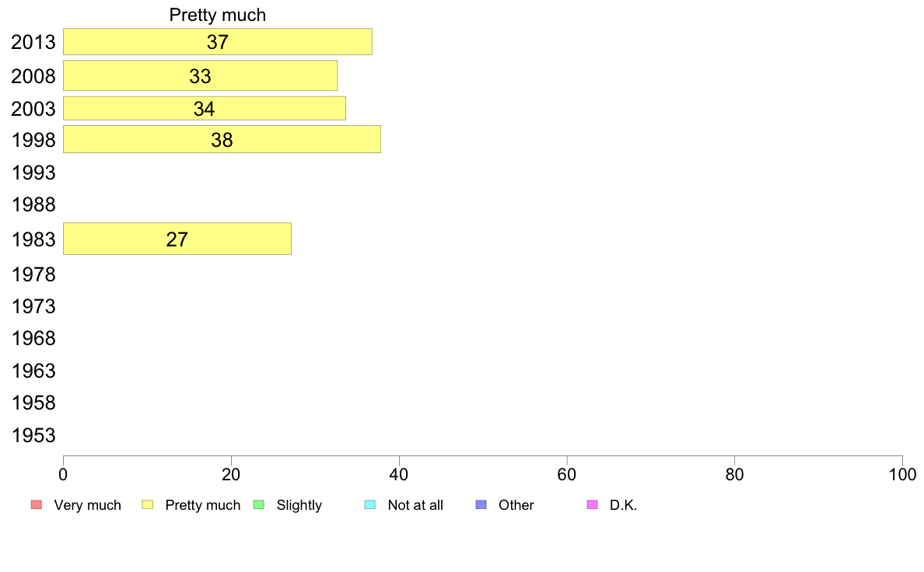924x572 pixels.
Task: Click the Slightly legend text
Action: pyautogui.click(x=299, y=505)
